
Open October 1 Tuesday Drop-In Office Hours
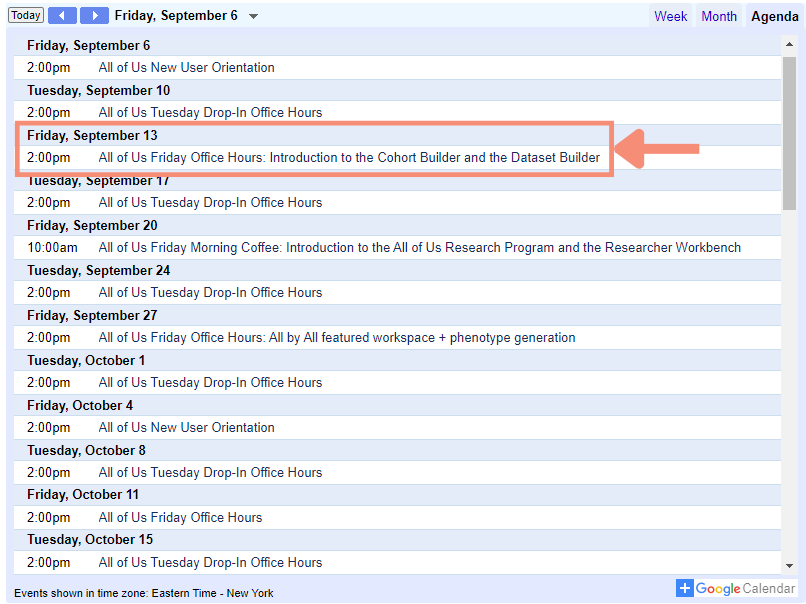click(x=210, y=382)
